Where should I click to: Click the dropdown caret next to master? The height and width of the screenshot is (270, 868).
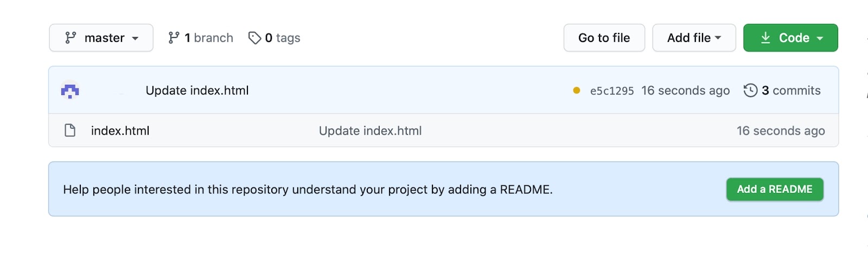pos(135,39)
